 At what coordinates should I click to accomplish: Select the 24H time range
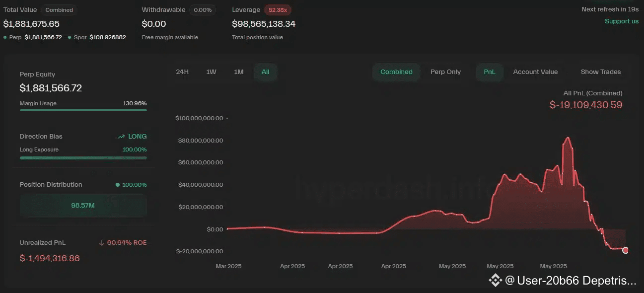[182, 72]
